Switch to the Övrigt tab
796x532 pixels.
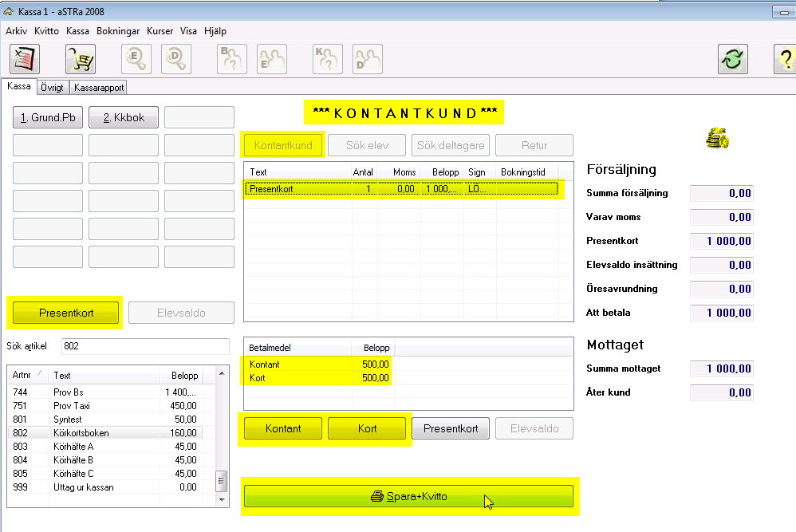(53, 87)
